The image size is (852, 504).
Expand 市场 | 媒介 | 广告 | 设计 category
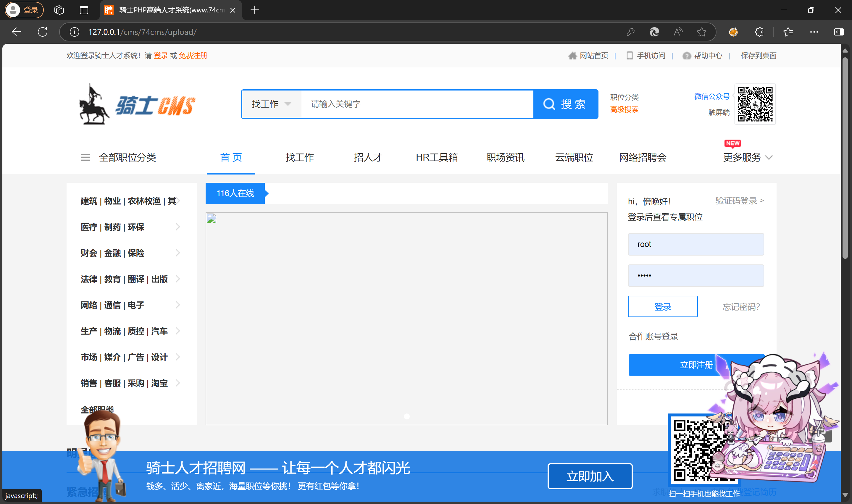point(131,357)
